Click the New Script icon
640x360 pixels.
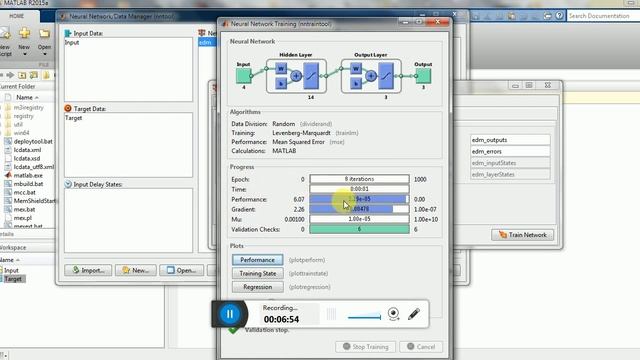5,33
